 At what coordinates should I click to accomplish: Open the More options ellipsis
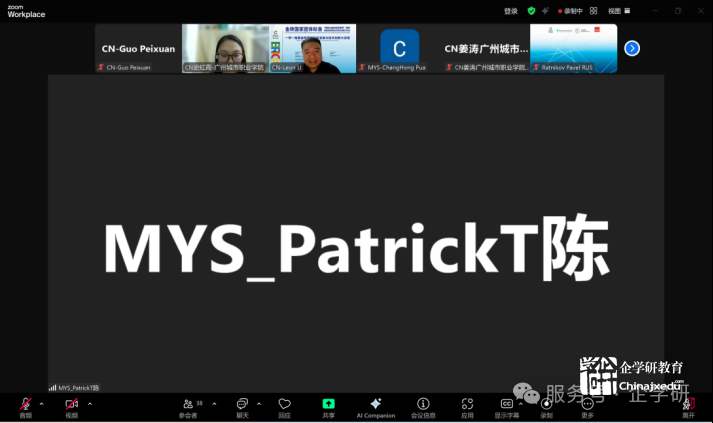587,404
